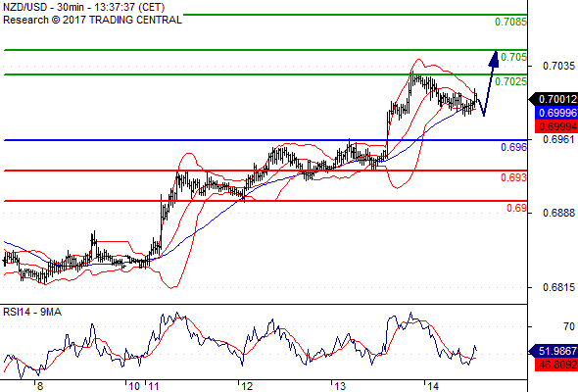Click the 0.7035 price axis label
Image resolution: width=578 pixels, height=392 pixels.
pos(558,66)
